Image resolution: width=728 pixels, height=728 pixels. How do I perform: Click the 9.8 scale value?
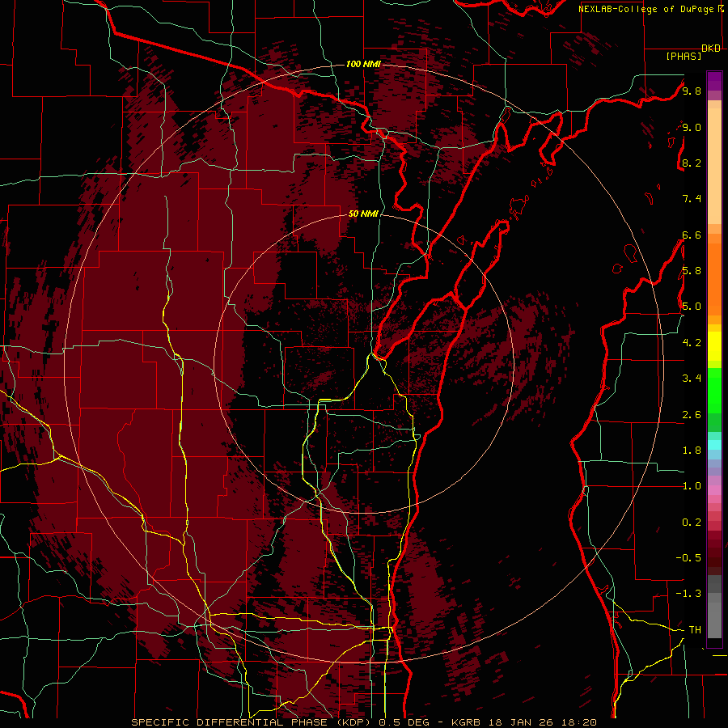pos(692,91)
